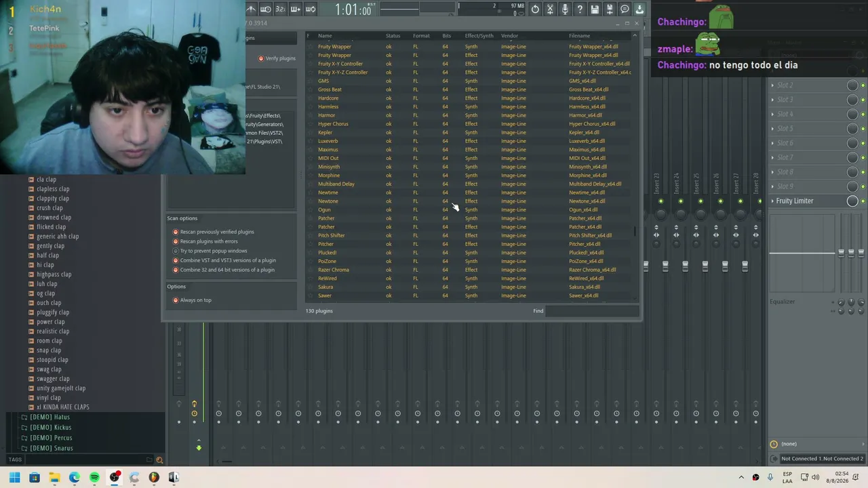Open File Explorer from taskbar

pos(54,477)
